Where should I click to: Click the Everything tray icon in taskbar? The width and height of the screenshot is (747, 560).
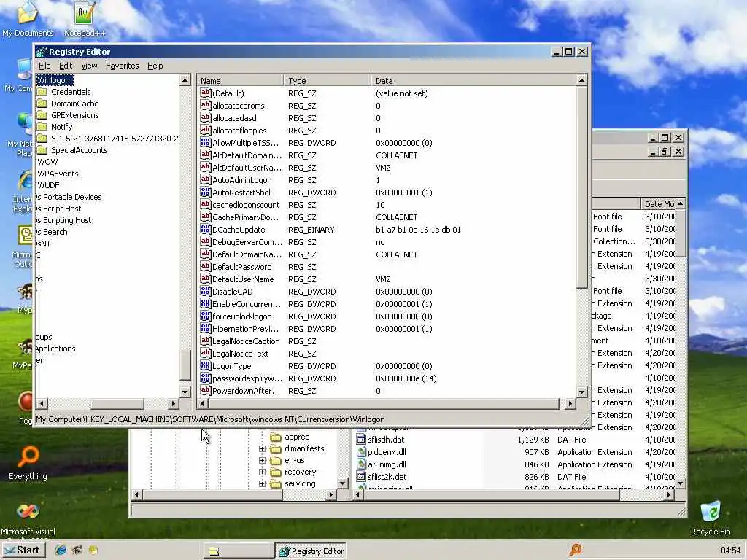click(x=576, y=550)
